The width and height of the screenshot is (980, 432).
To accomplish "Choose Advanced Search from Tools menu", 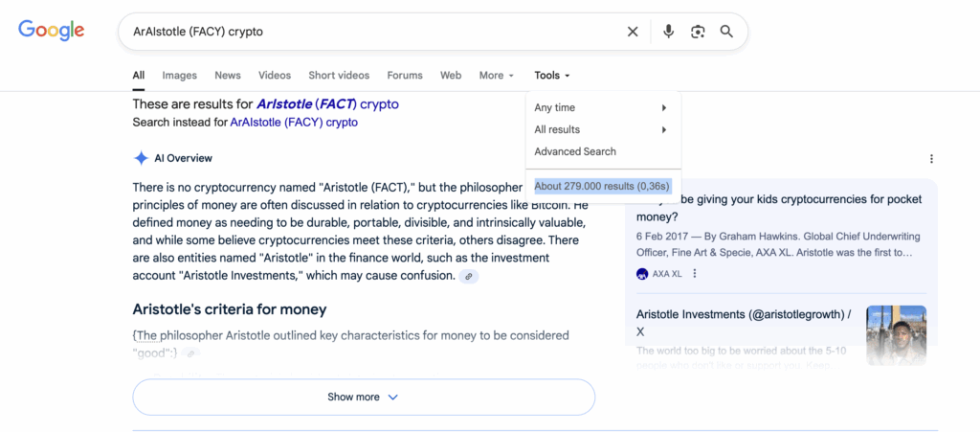I will coord(575,151).
